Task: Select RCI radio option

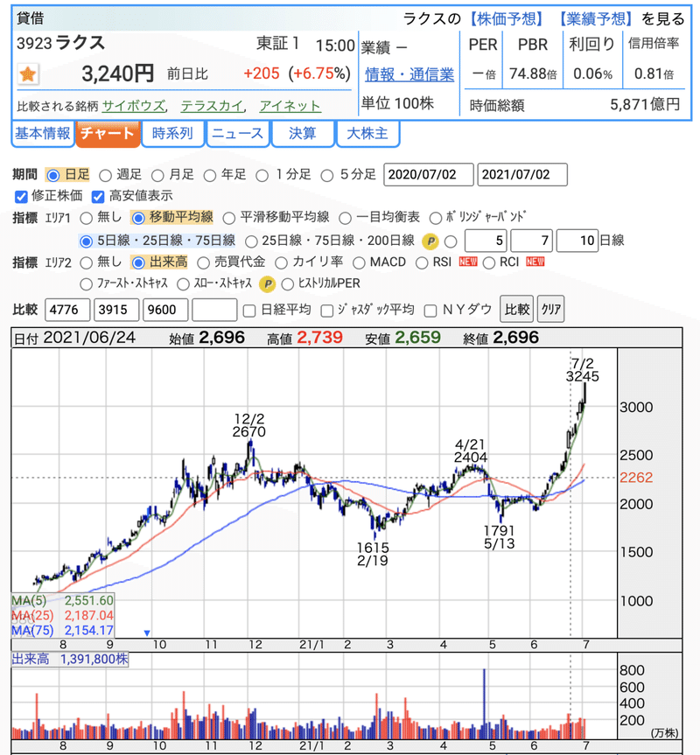Action: [488, 263]
